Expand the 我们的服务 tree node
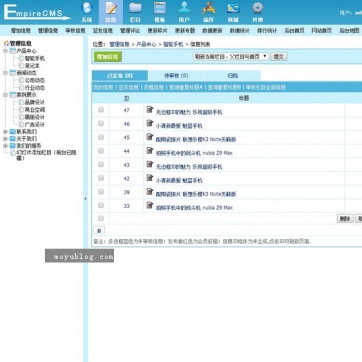This screenshot has height=362, width=362. [x=5, y=146]
